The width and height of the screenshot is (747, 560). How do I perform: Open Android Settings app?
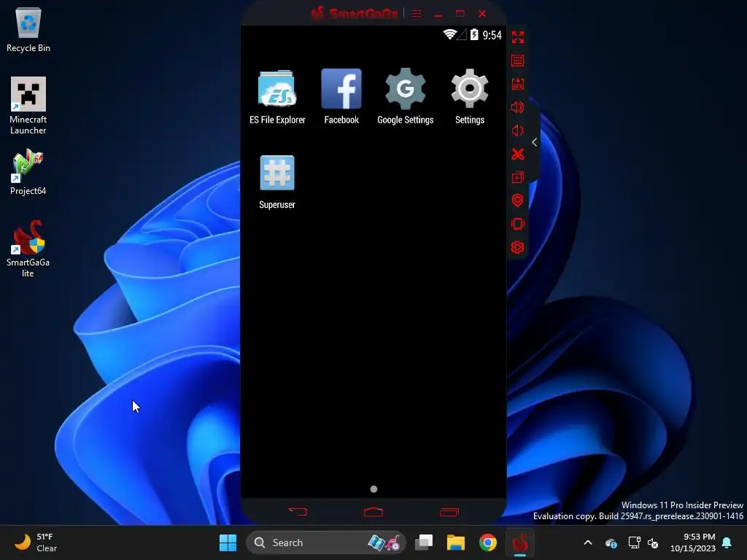[470, 97]
